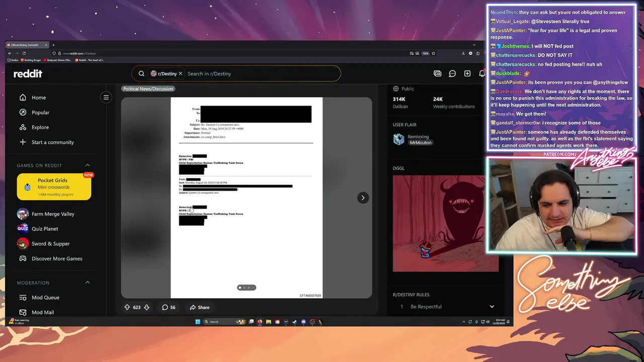
Task: Click the Share button
Action: coord(200,307)
